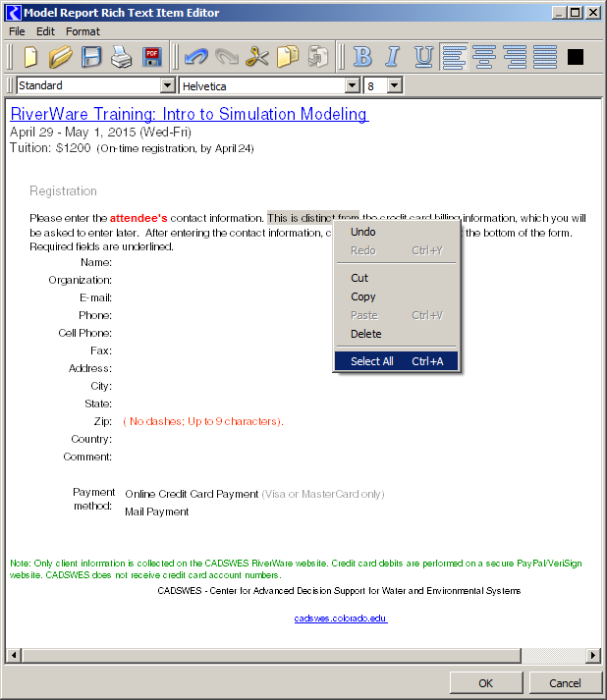Screen dimensions: 607x700
Task: Click the red Zip note text
Action: click(x=203, y=421)
